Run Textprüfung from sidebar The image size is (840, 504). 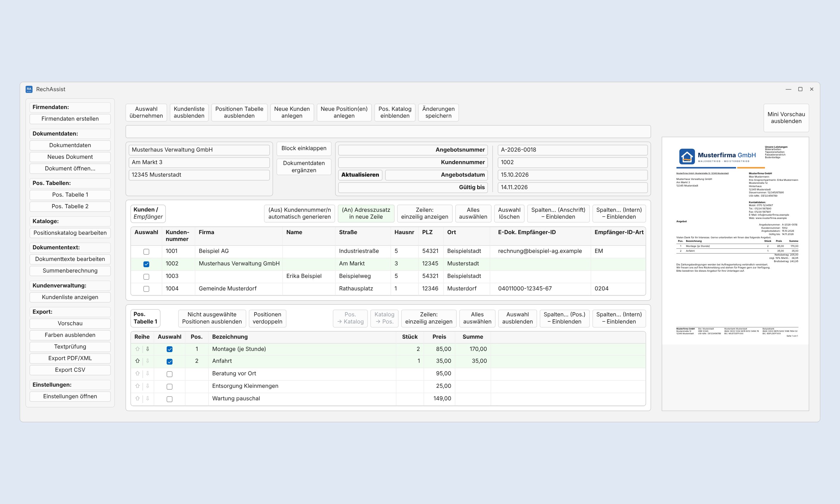(x=70, y=347)
